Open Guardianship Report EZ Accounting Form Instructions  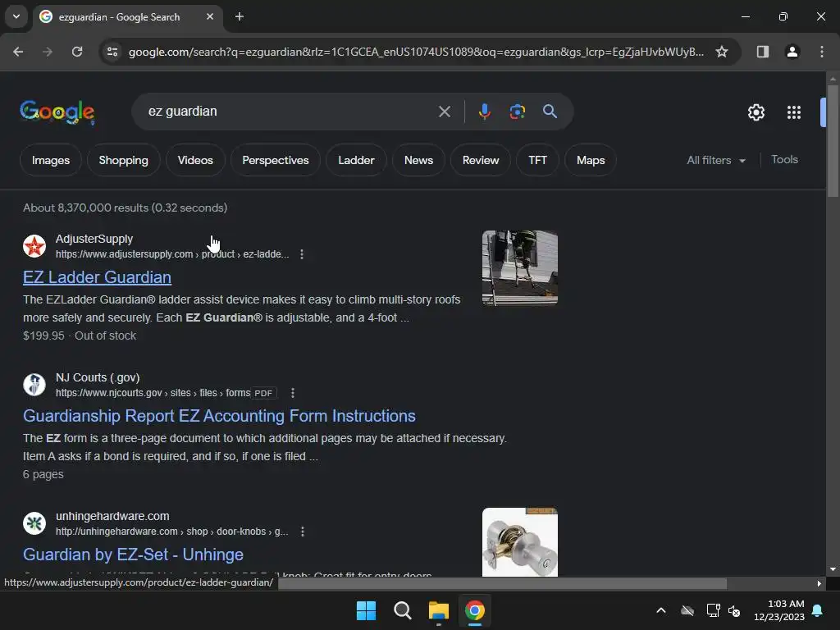click(219, 416)
